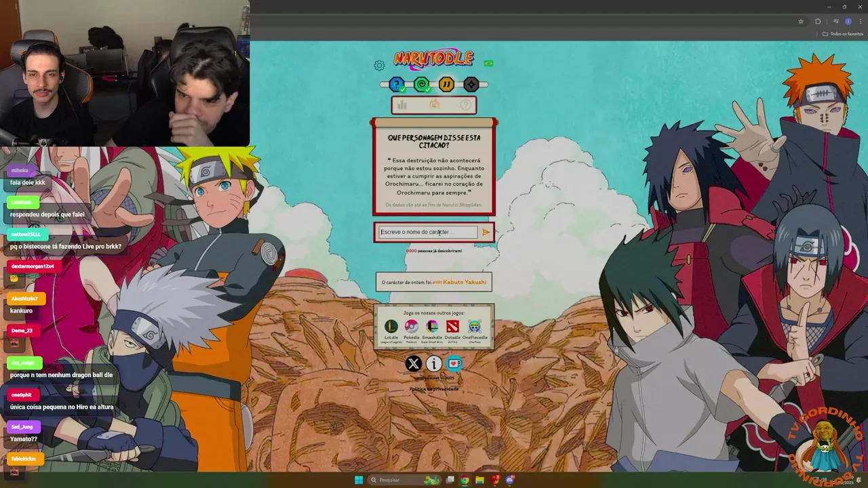Open the 'Política de privacidade' link
Screen dimensions: 868x488
tap(434, 389)
